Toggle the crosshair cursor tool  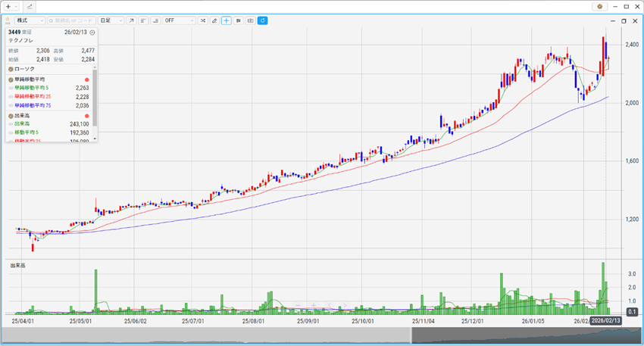click(x=226, y=20)
